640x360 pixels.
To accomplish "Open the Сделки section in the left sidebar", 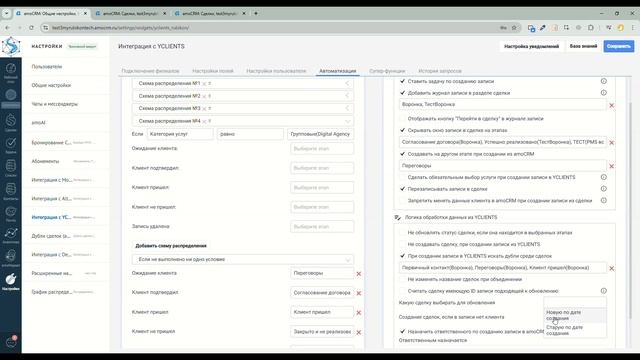I will 11,122.
